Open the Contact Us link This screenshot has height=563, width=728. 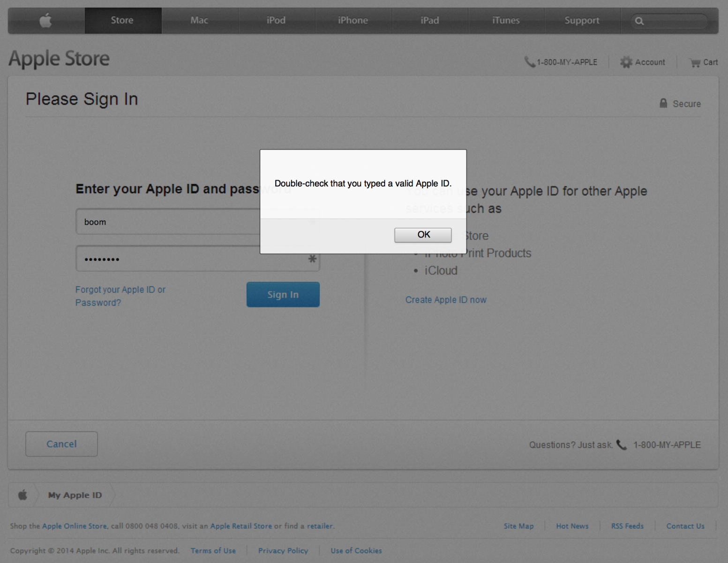pos(685,526)
